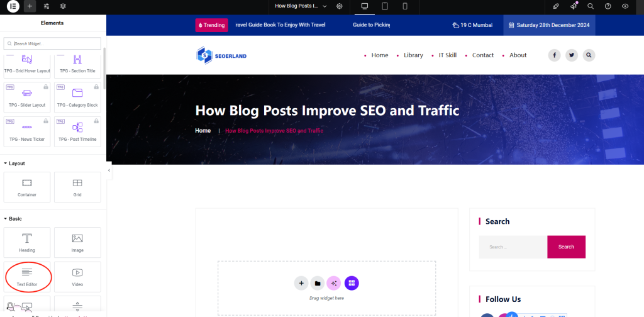
Task: Open the Elementor logo menu
Action: tap(13, 6)
